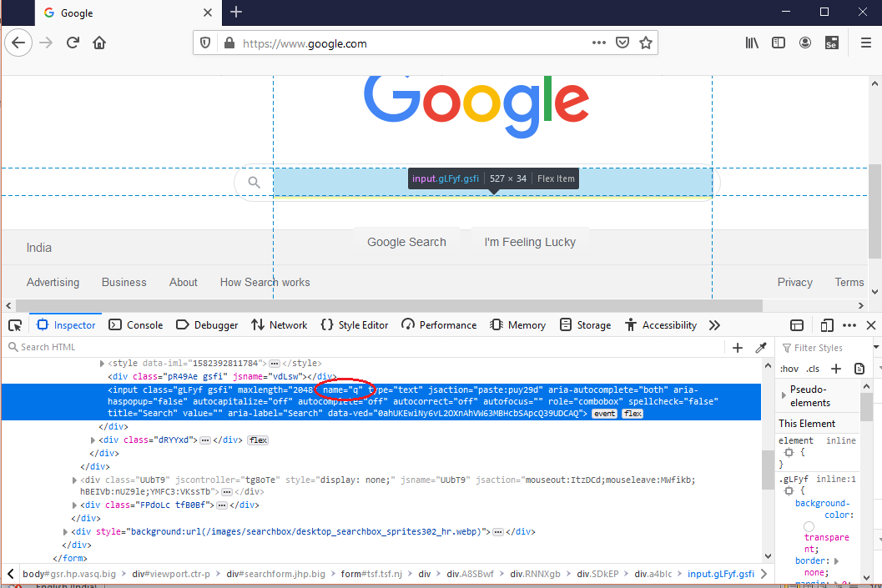This screenshot has height=588, width=882.
Task: Open the Library bookmarks icon
Action: 752,43
